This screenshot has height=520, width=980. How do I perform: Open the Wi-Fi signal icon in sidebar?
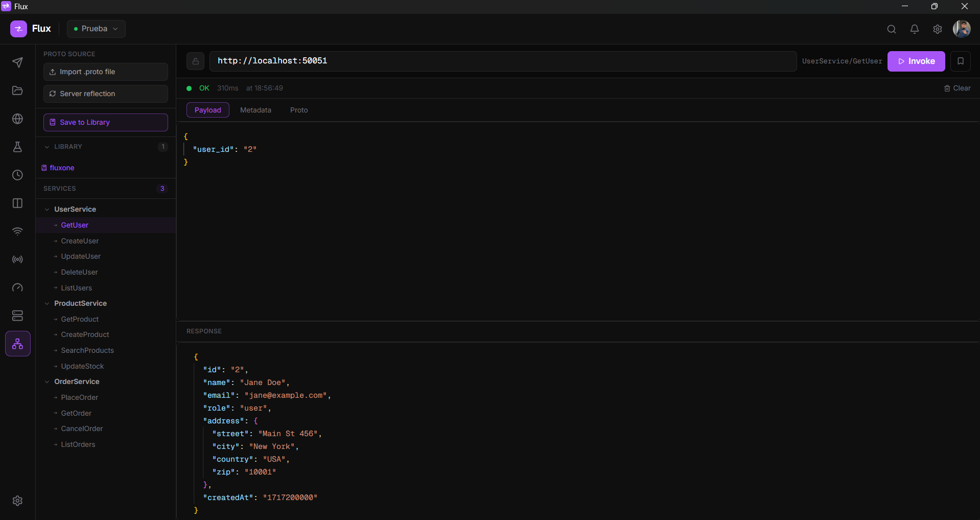[17, 231]
